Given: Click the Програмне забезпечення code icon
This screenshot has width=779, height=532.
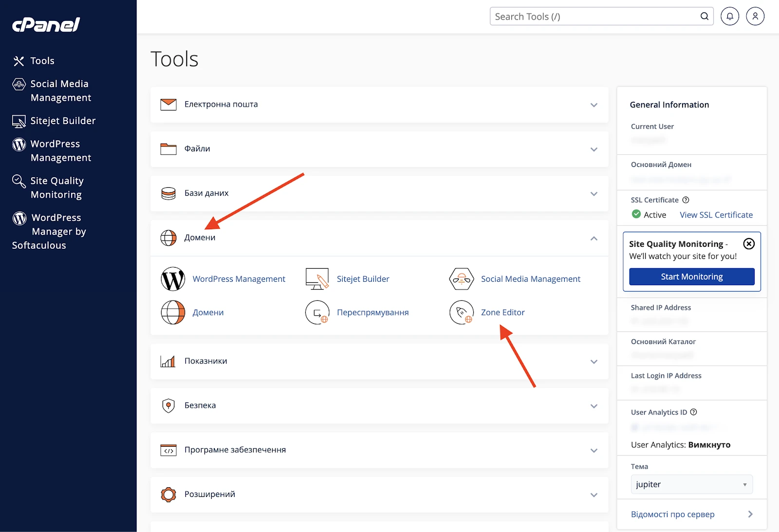Looking at the screenshot, I should [x=168, y=450].
